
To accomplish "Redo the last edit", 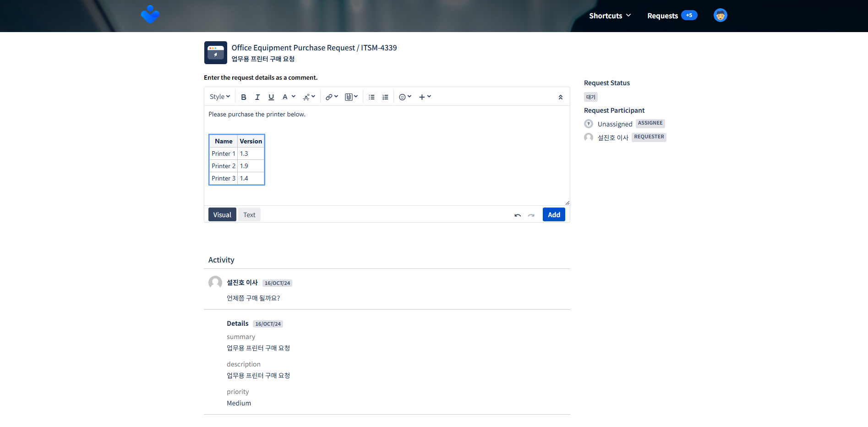I will [531, 215].
